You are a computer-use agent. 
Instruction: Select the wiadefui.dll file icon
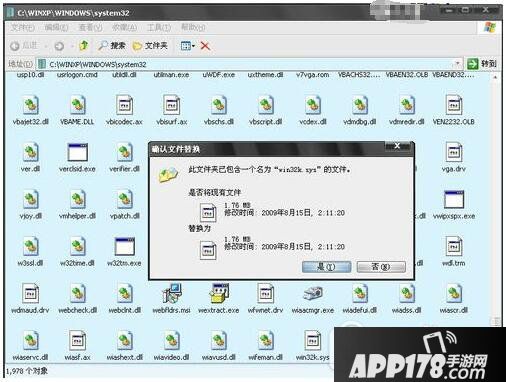pyautogui.click(x=360, y=293)
